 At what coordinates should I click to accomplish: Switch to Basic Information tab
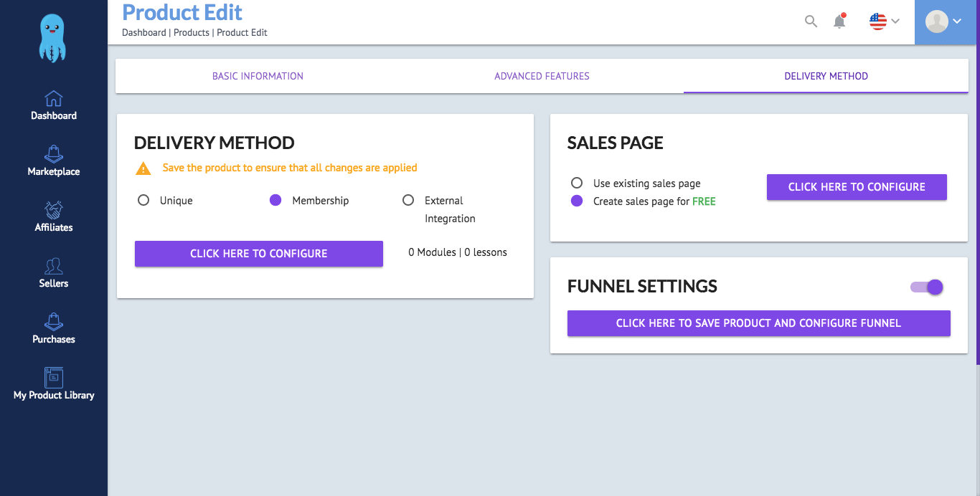tap(258, 76)
